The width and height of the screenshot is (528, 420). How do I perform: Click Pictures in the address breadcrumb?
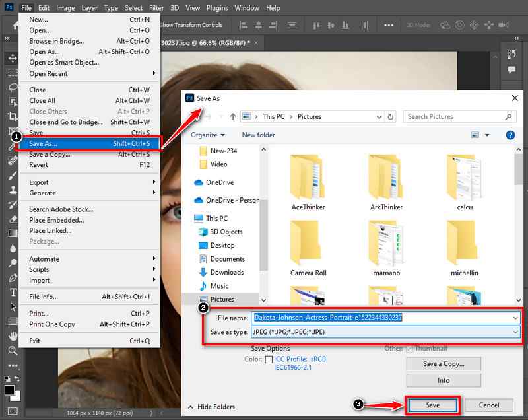tap(310, 116)
